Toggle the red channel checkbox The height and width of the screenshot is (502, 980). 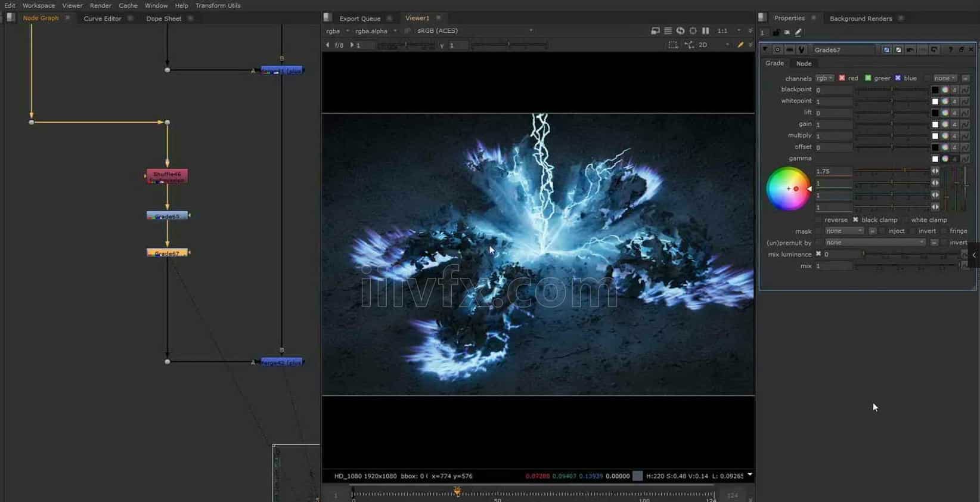point(842,78)
